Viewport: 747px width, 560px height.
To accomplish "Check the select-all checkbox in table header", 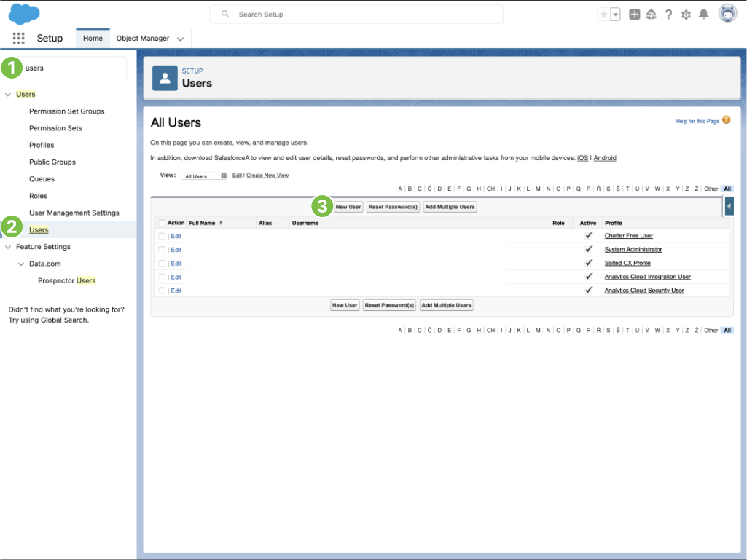I will tap(162, 223).
